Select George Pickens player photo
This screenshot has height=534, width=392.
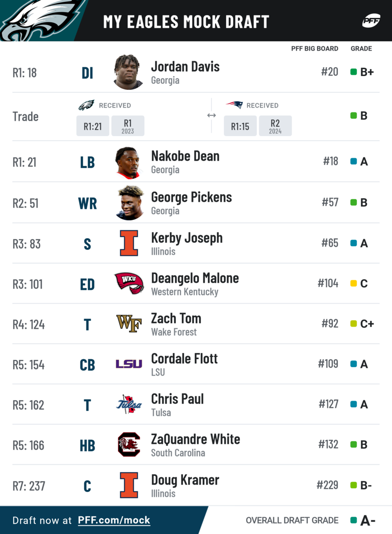coord(129,203)
